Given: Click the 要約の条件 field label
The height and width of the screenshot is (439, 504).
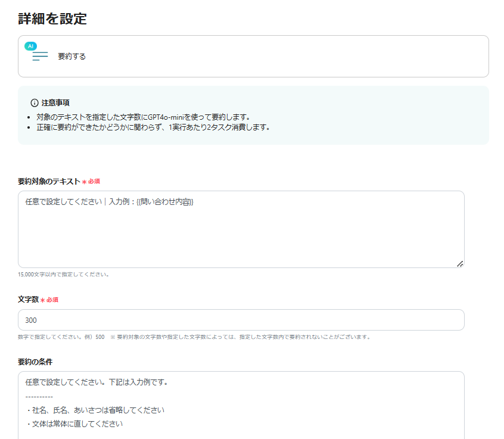Looking at the screenshot, I should pos(40,362).
